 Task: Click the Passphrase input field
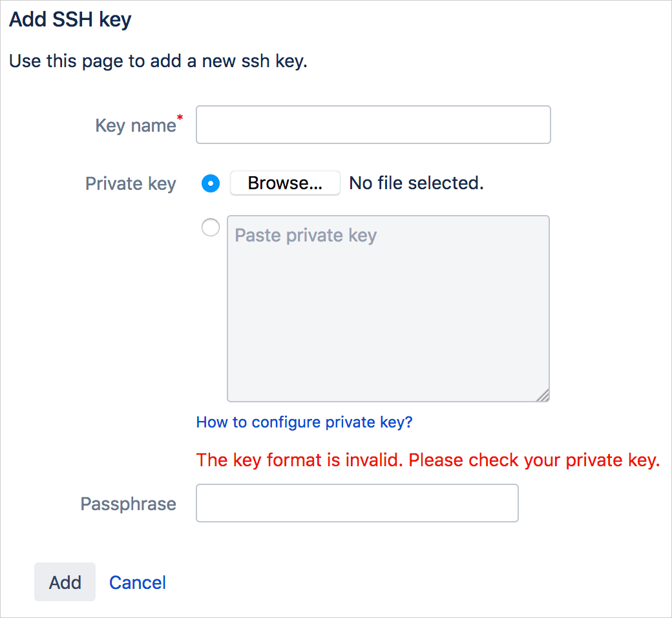357,504
